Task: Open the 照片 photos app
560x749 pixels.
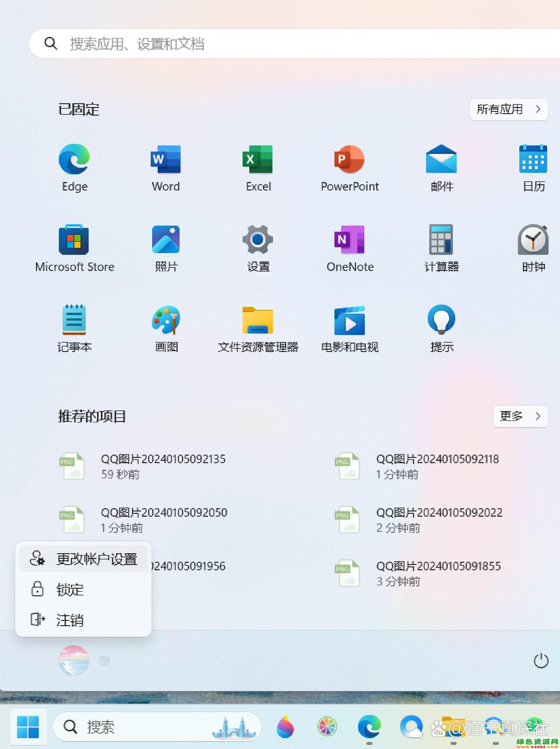Action: point(166,248)
